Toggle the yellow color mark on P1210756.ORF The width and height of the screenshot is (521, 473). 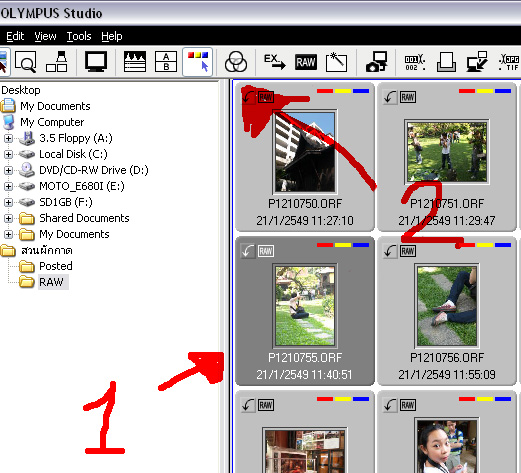pyautogui.click(x=485, y=245)
